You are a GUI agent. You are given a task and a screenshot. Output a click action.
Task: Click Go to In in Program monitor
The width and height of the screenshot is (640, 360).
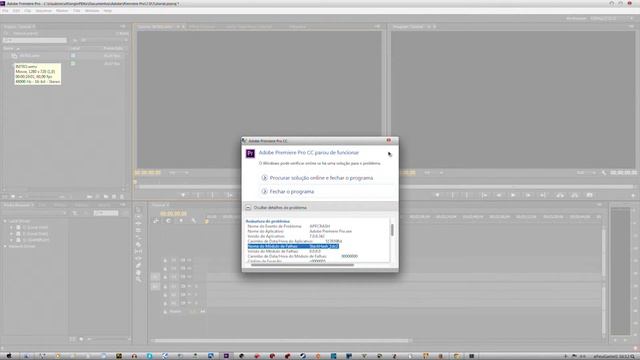point(484,196)
